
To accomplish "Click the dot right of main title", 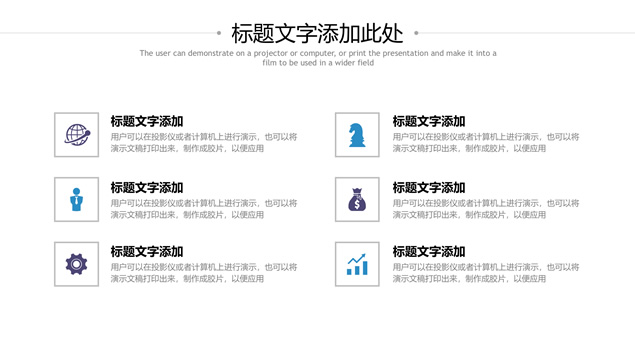I will (416, 33).
